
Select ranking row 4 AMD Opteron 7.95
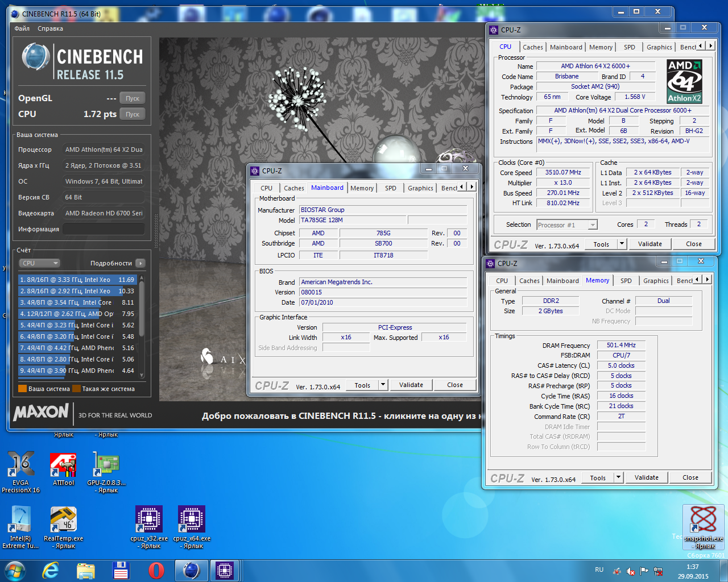pyautogui.click(x=77, y=314)
